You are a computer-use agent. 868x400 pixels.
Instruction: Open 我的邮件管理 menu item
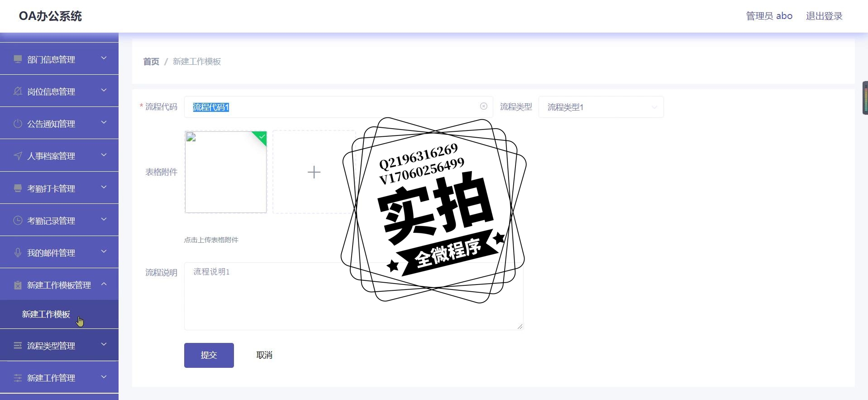(x=59, y=252)
